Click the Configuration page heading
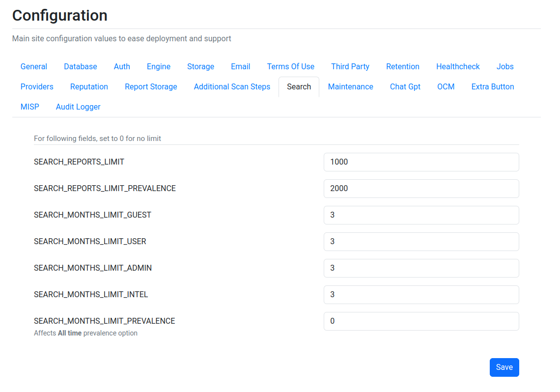This screenshot has height=392, width=560. (59, 15)
